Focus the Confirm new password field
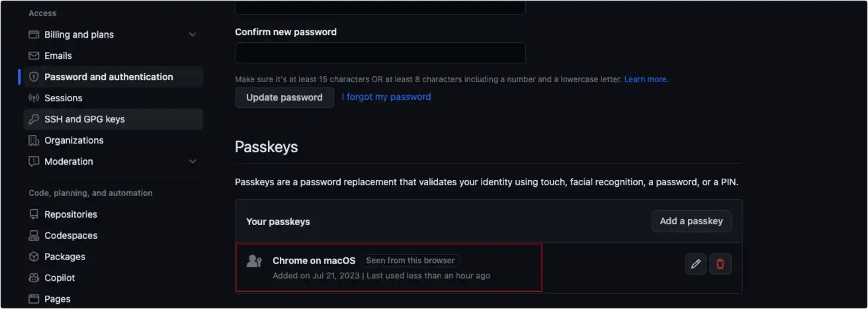Image resolution: width=868 pixels, height=309 pixels. pos(380,53)
